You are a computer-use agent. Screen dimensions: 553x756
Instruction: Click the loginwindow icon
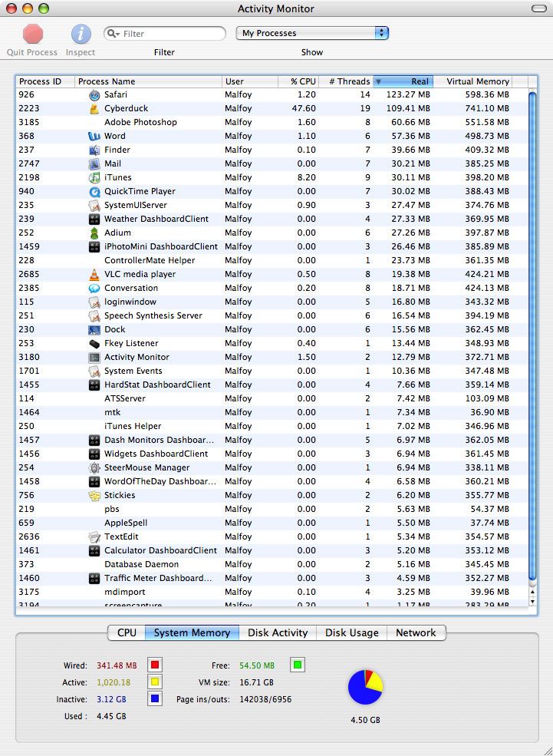94,302
